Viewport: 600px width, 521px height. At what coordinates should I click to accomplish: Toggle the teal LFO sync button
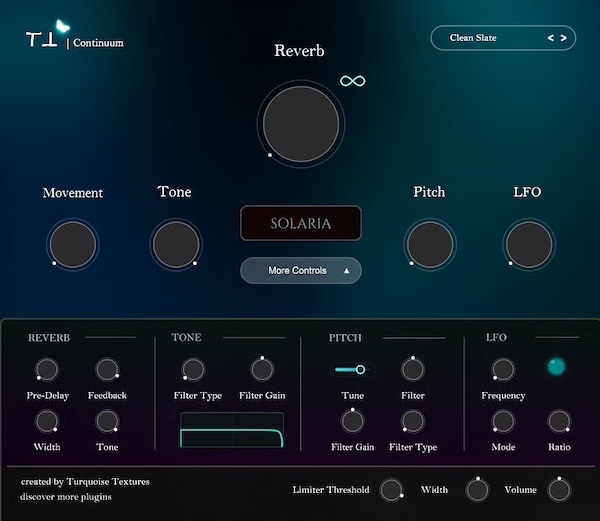point(556,366)
